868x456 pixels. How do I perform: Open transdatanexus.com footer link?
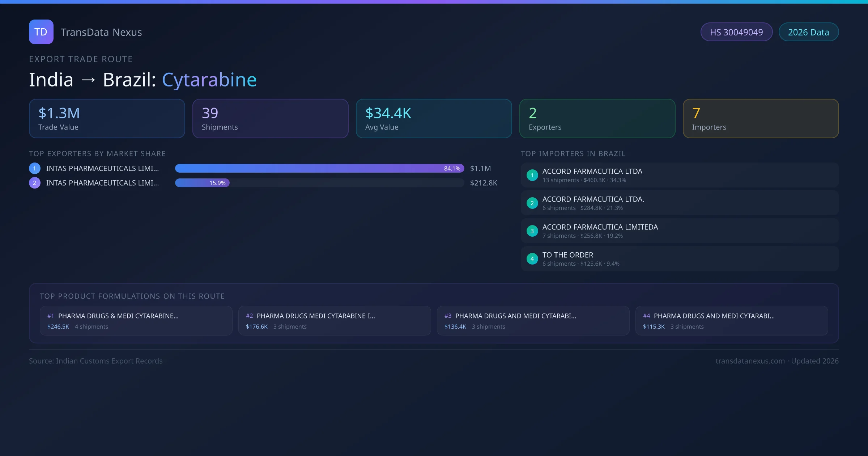coord(750,361)
